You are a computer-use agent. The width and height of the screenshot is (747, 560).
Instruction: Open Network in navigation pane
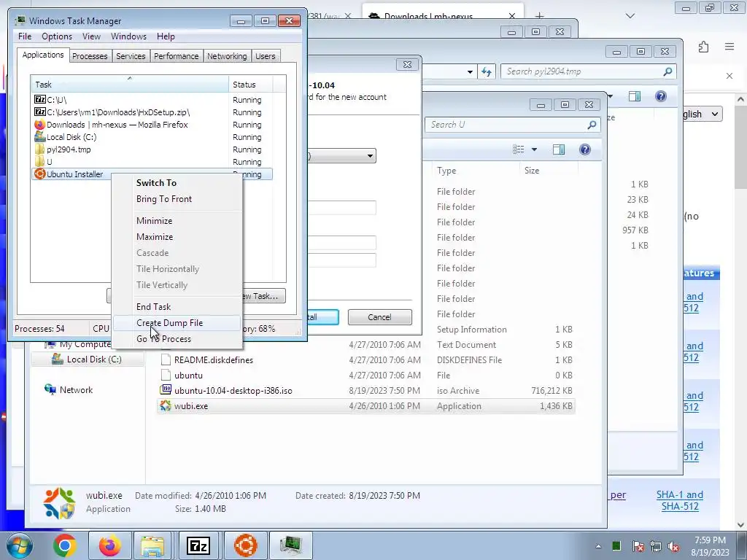[76, 390]
